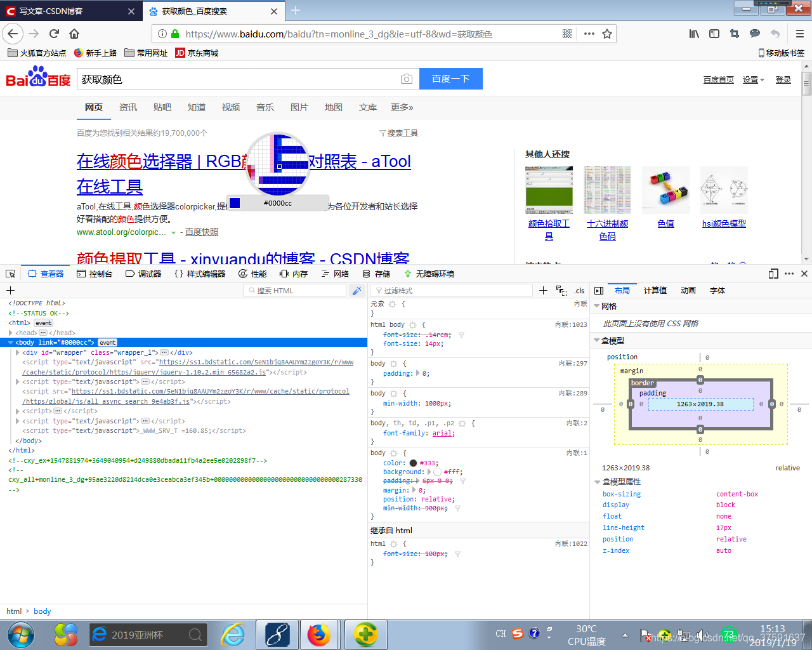Collapse the body element node
Image resolution: width=812 pixels, height=650 pixels.
(x=11, y=342)
